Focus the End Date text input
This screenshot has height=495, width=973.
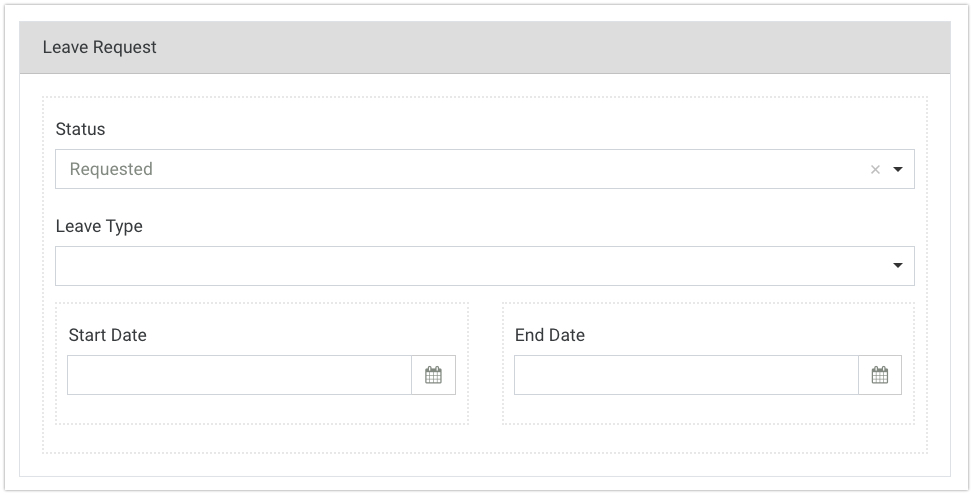686,375
